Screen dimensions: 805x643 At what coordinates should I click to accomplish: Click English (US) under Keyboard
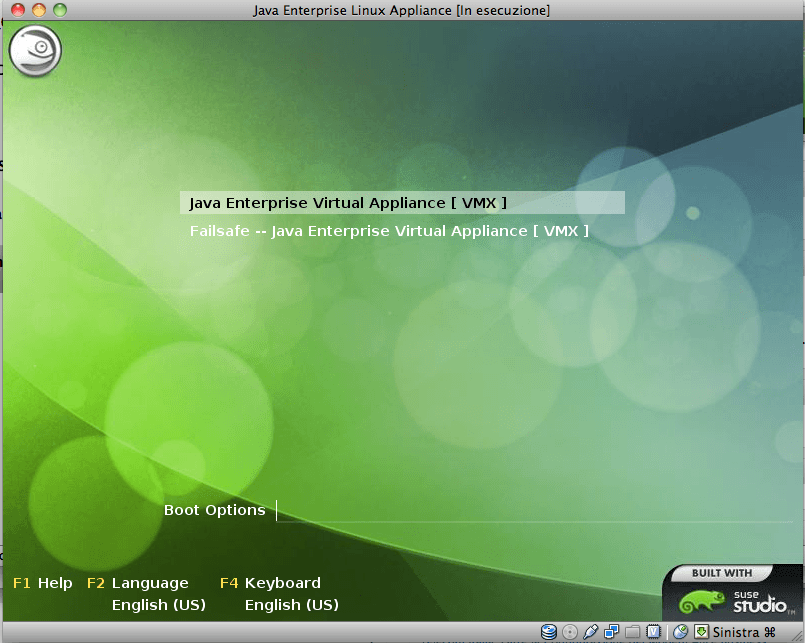coord(292,605)
